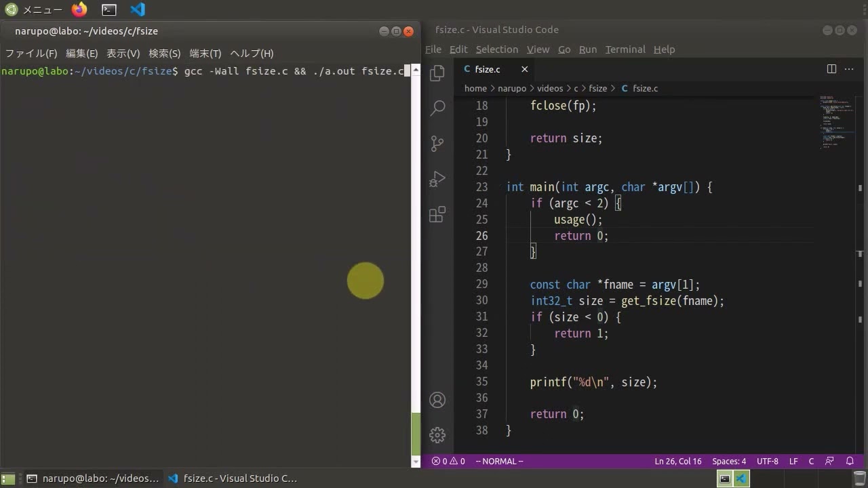Select the fsize.c editor tab
The width and height of the screenshot is (868, 488).
click(488, 69)
